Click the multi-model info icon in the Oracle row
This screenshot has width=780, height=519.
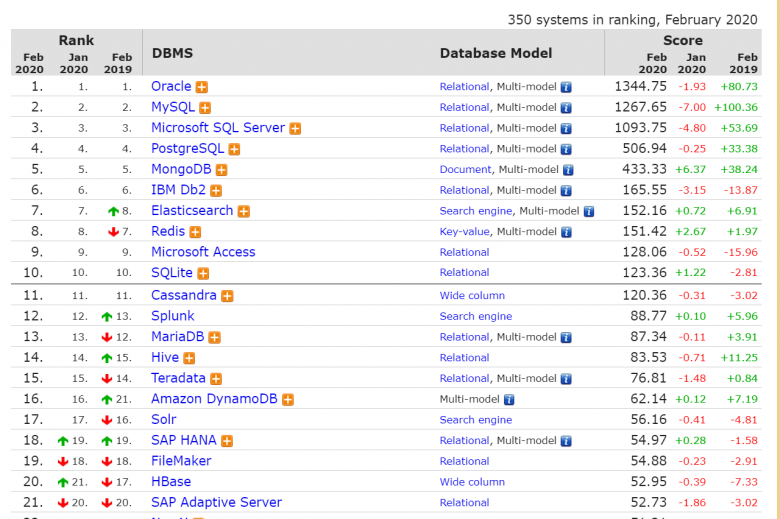tap(566, 87)
